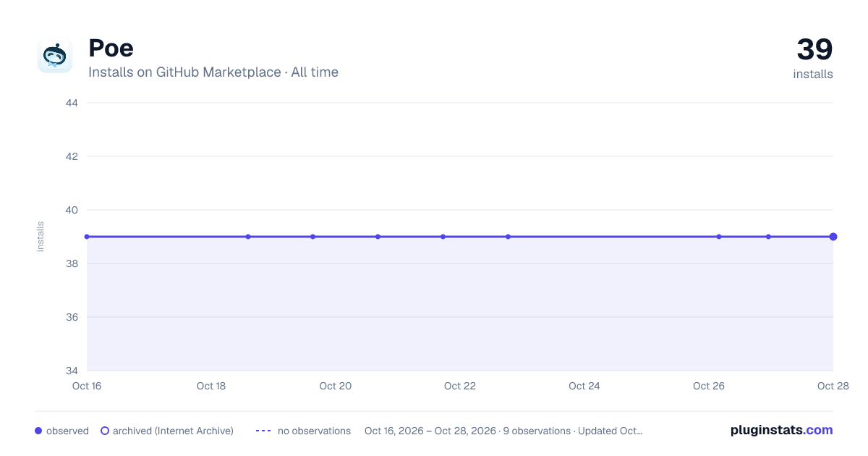Click the 40 y-axis label
The image size is (868, 456).
click(72, 210)
